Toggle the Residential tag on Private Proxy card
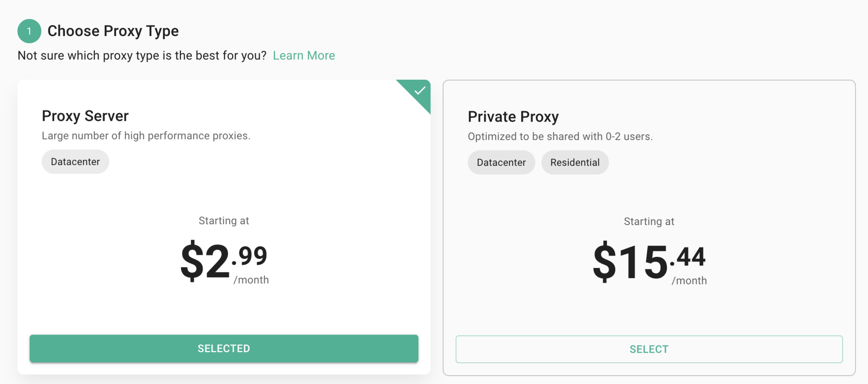The image size is (868, 384). coord(575,162)
